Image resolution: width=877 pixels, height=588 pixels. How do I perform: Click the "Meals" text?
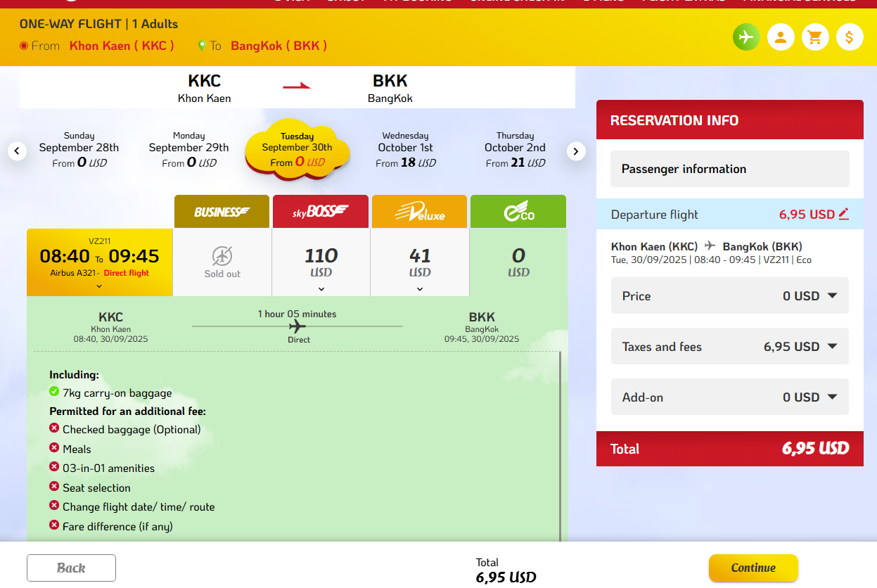pos(77,449)
